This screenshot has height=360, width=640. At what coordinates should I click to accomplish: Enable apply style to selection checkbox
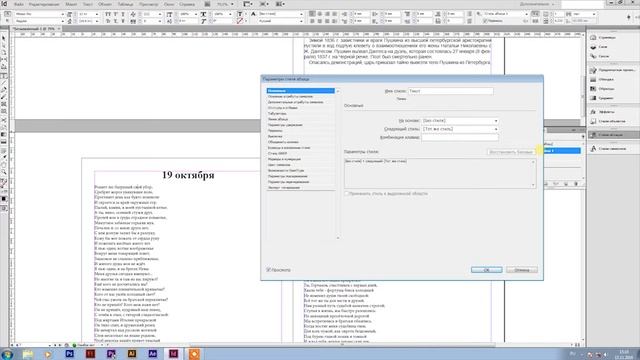coord(346,193)
